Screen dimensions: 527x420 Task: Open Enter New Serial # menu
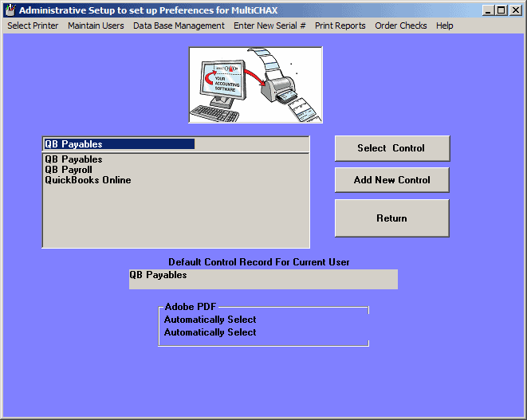[269, 26]
